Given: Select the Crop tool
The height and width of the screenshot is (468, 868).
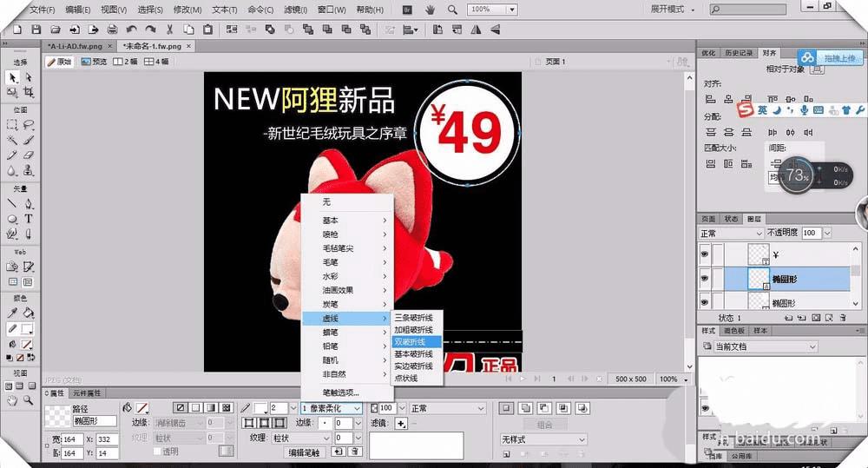Looking at the screenshot, I should 29,92.
